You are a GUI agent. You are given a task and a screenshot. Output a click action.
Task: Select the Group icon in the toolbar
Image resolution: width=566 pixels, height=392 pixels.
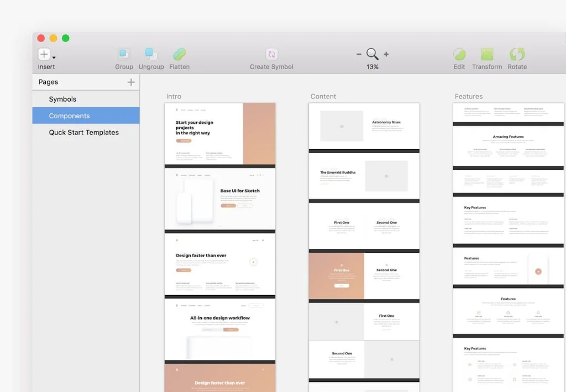pos(123,55)
